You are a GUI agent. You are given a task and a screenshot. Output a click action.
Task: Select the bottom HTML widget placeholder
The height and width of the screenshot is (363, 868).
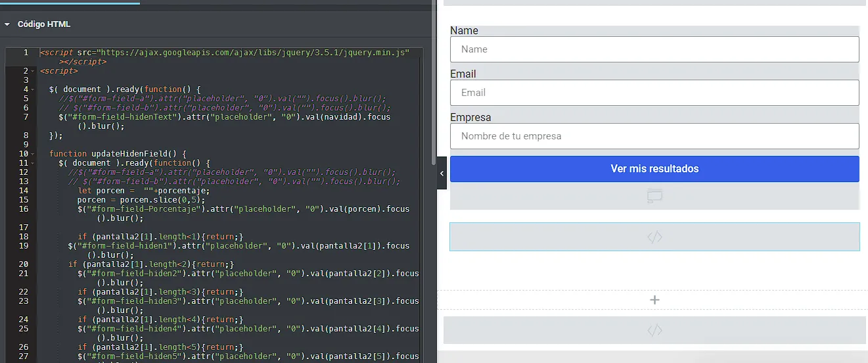pos(654,330)
